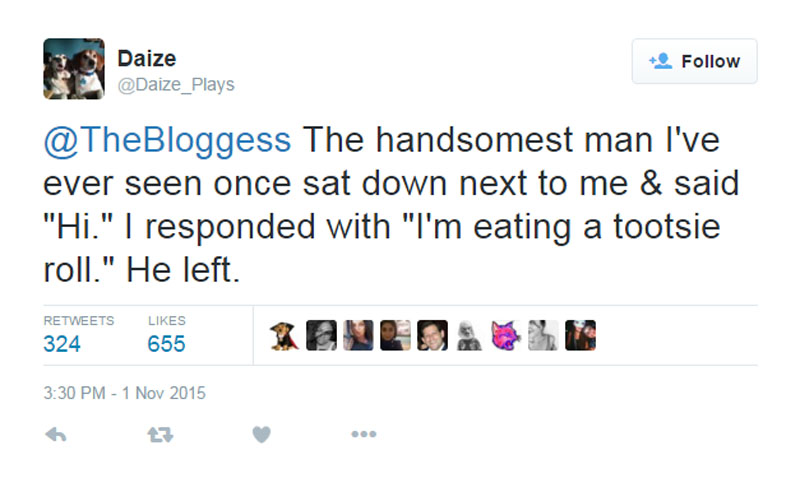The height and width of the screenshot is (487, 800).
Task: Like the tweet with the heart icon
Action: coord(262,434)
